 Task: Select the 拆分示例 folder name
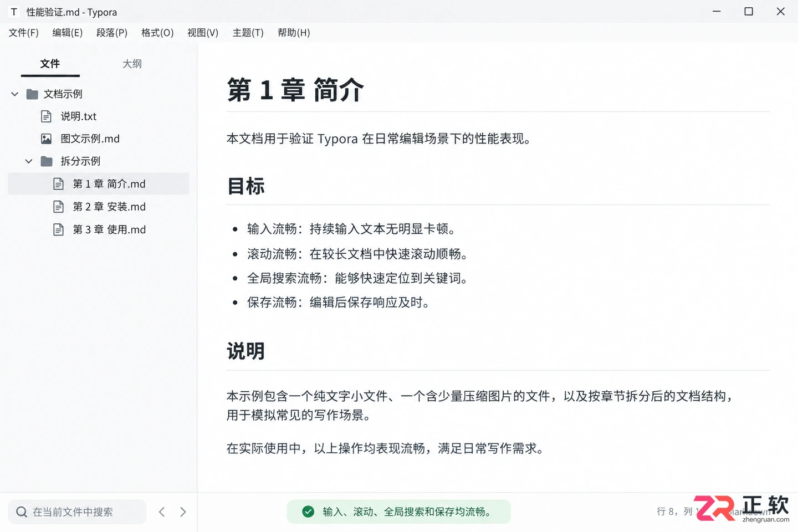80,161
